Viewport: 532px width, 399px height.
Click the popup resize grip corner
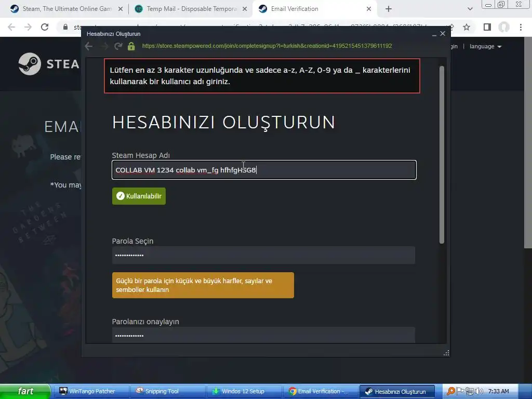tap(446, 353)
